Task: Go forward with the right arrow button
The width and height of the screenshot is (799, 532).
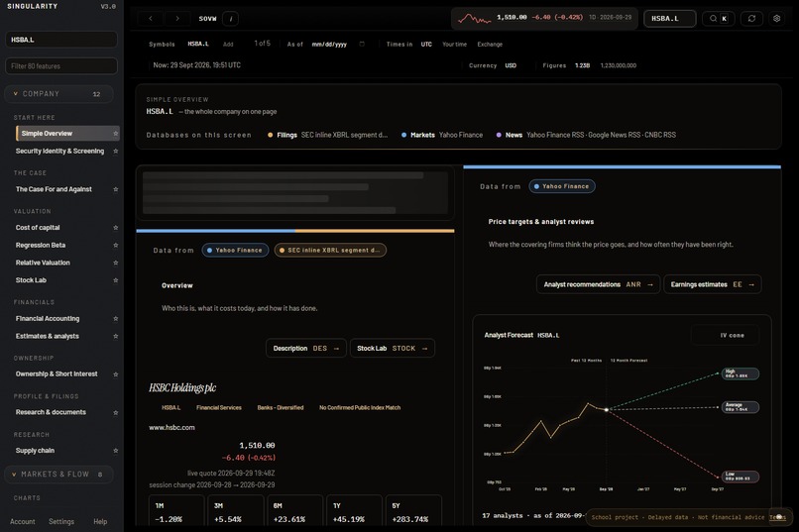Action: point(177,19)
